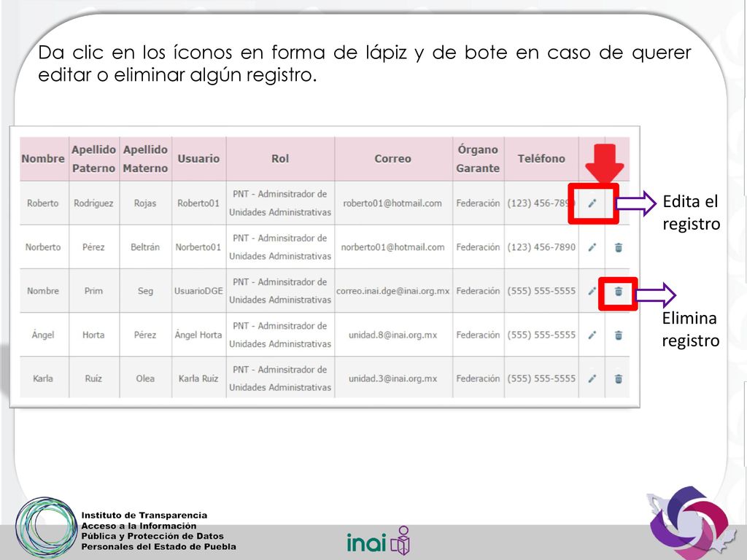Select phone (123) 456-7890 in Norberto's row
The image size is (747, 560).
[x=541, y=247]
